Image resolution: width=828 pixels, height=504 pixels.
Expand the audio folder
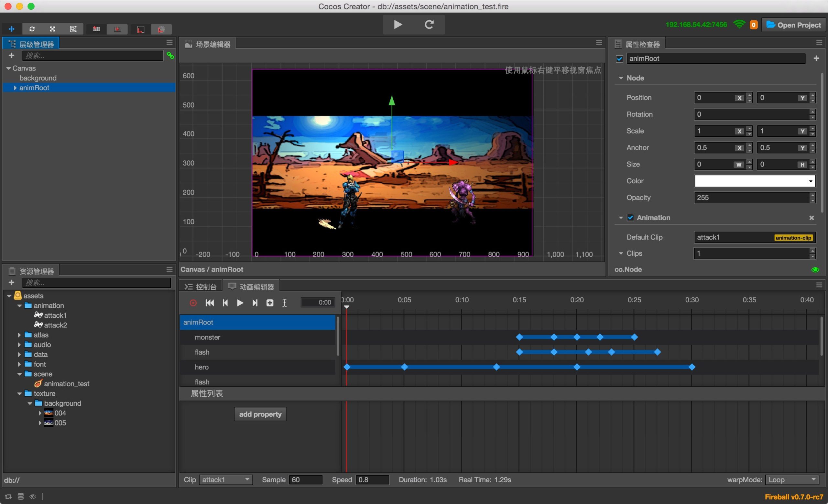19,345
